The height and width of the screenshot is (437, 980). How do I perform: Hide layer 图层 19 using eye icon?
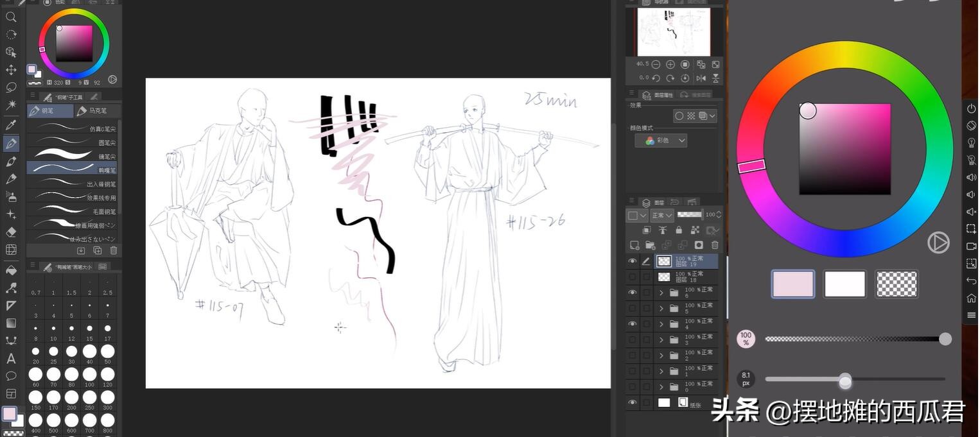tap(633, 261)
